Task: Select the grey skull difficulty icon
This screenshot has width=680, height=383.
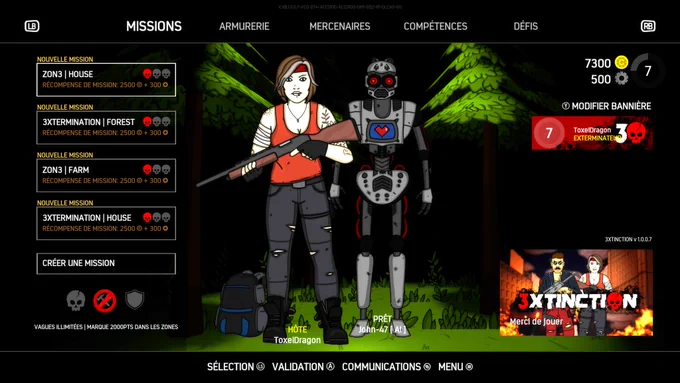Action: click(x=75, y=300)
